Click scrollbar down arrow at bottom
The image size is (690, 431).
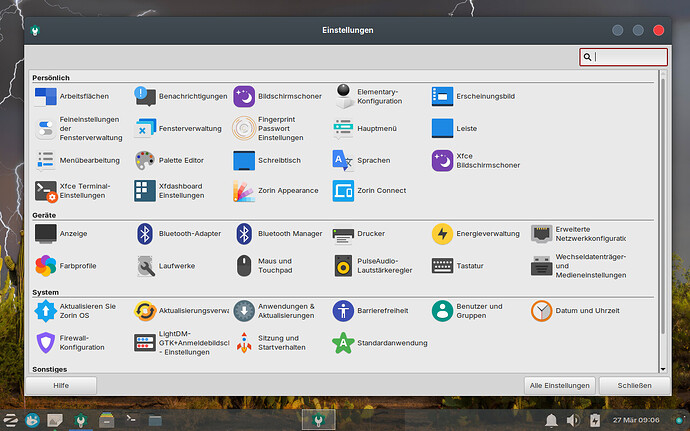pos(663,369)
